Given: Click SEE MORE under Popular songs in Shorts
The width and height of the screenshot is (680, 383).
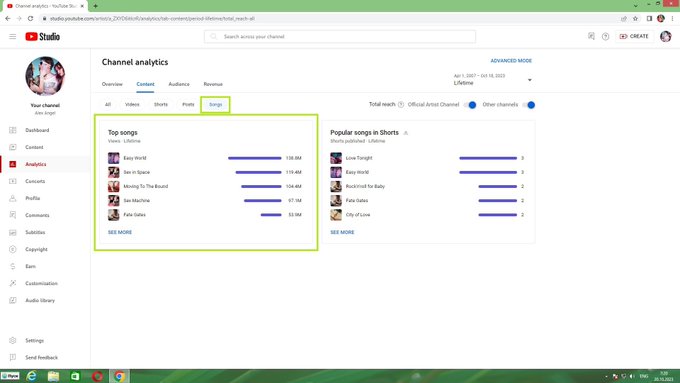Looking at the screenshot, I should [x=342, y=232].
